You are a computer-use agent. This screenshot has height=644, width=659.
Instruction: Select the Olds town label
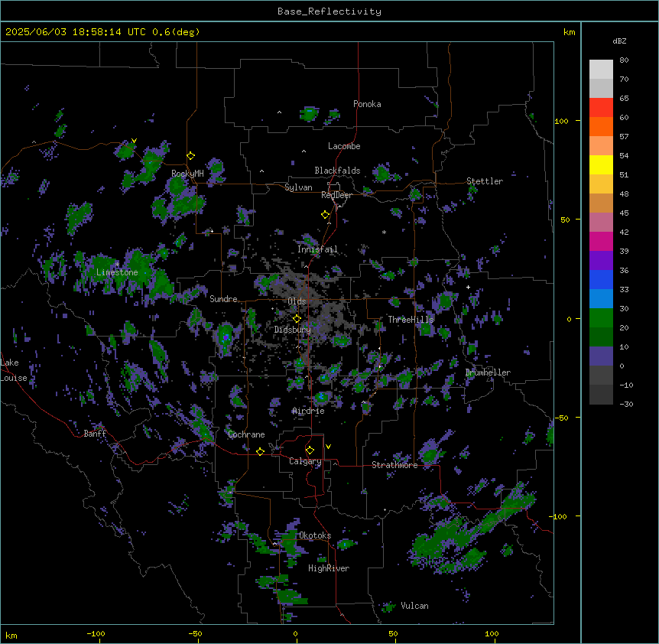(x=297, y=301)
